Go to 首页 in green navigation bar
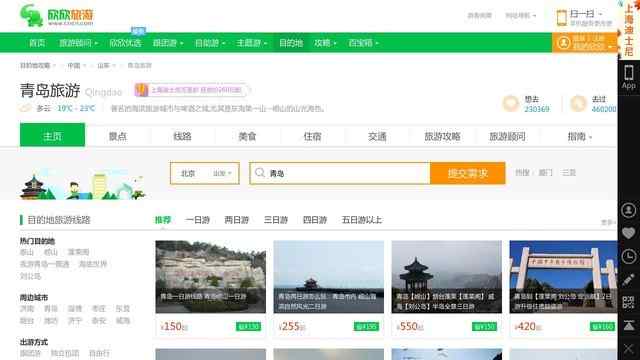The height and width of the screenshot is (360, 640). (x=37, y=43)
